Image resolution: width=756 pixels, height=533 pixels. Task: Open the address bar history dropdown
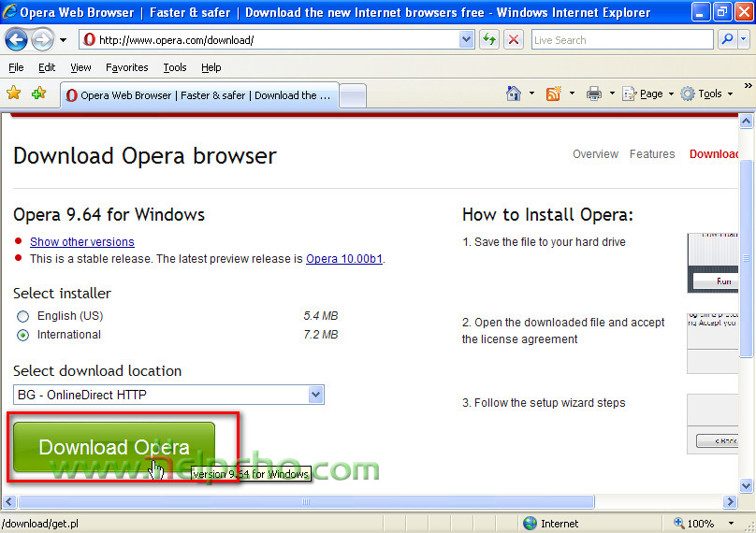[x=466, y=39]
